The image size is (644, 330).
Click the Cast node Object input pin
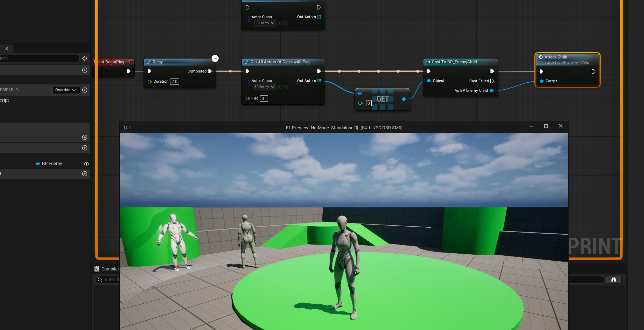point(429,81)
